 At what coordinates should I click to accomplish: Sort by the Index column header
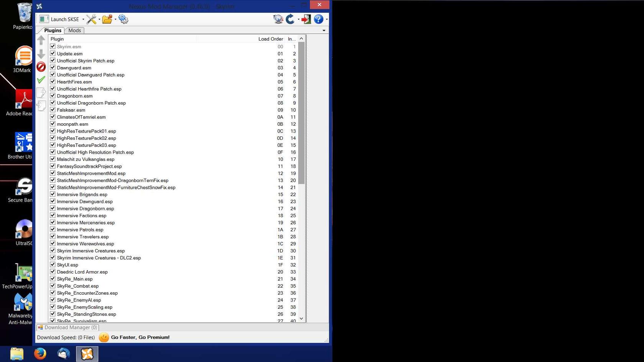point(291,39)
